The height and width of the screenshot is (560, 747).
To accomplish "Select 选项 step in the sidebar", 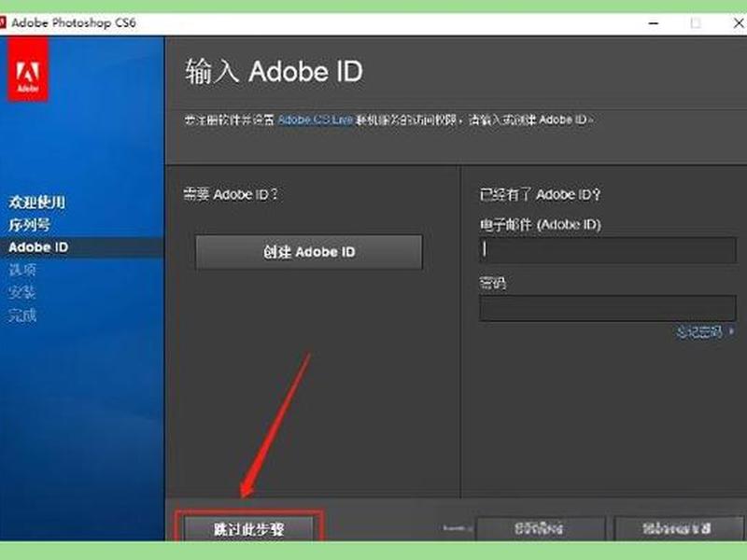I will [x=21, y=270].
